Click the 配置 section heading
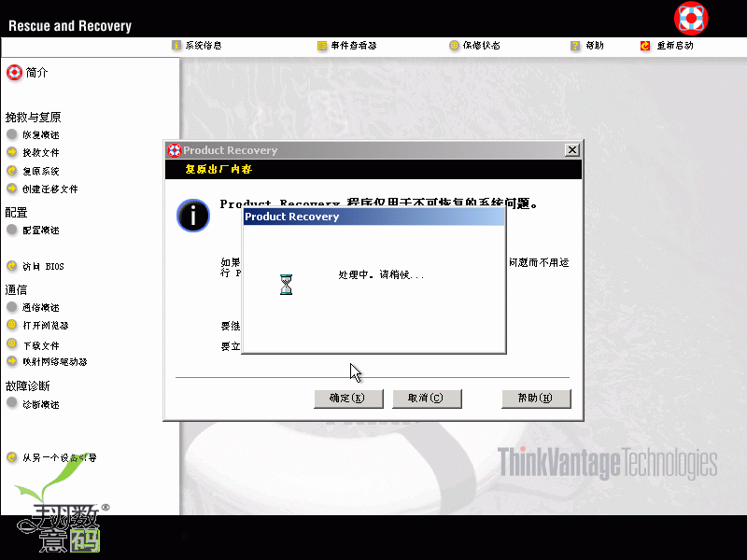The width and height of the screenshot is (747, 560). [16, 213]
